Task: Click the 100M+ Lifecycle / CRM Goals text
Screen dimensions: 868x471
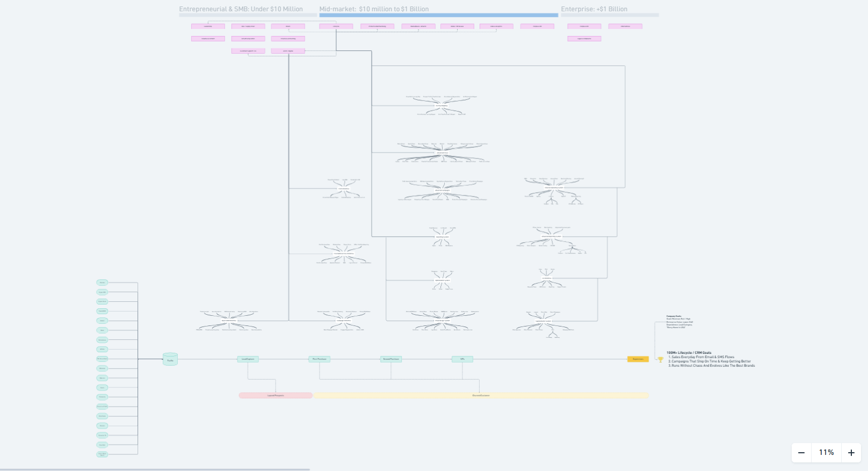Action: [x=689, y=353]
